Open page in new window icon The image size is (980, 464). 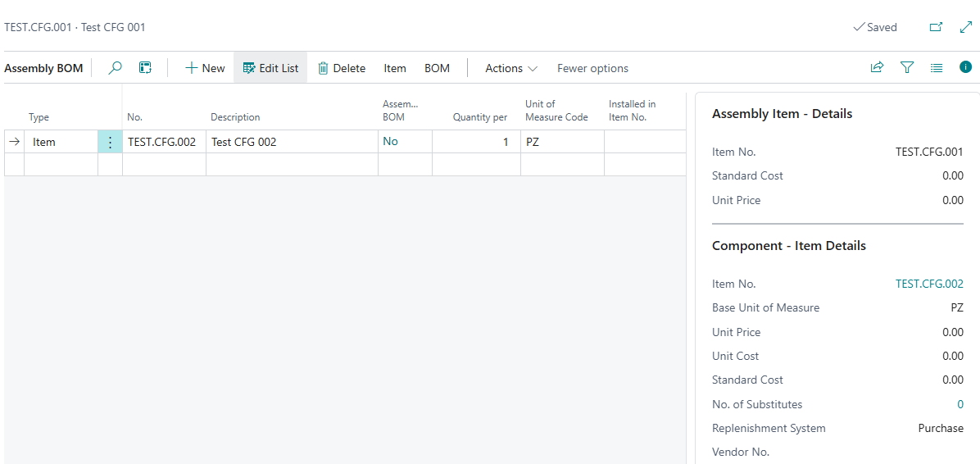pos(936,27)
